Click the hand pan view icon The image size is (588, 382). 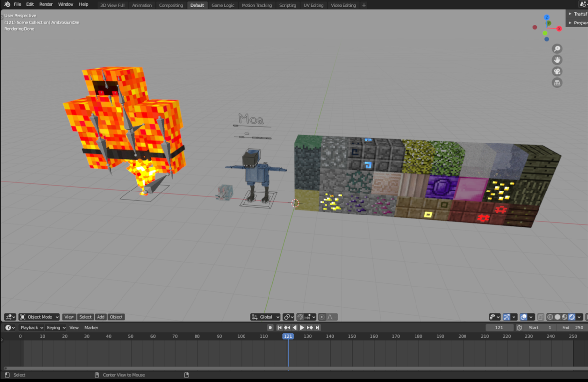pyautogui.click(x=557, y=60)
